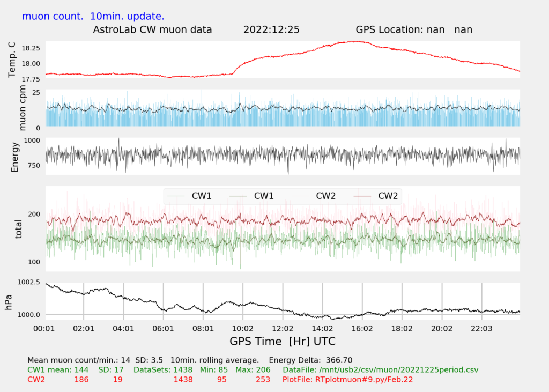549x392 pixels.
Task: Select the 06:01 tick on the time axis
Action: [163, 328]
